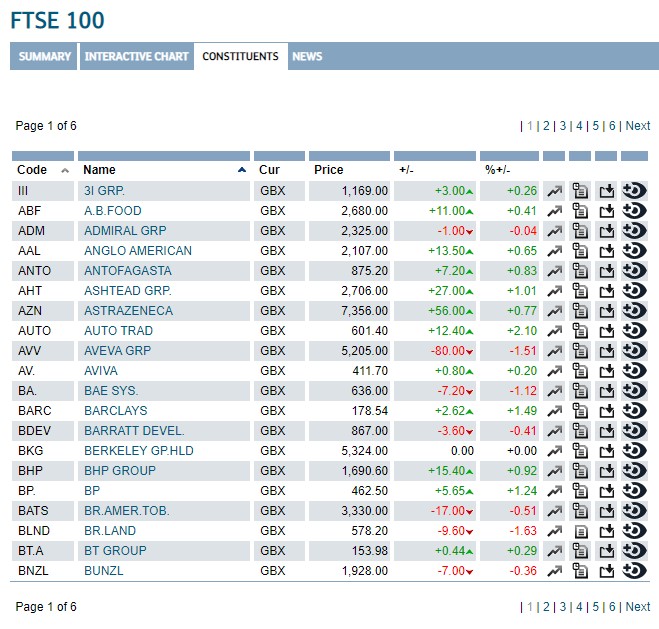Open news document icon for BERKELEY GP.HLD
The height and width of the screenshot is (629, 659).
(x=580, y=451)
